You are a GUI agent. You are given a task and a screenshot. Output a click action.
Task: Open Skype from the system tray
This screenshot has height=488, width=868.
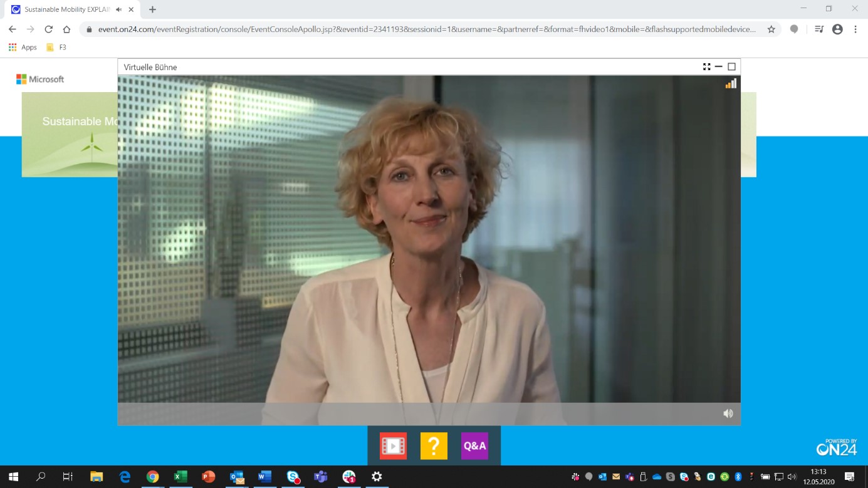click(683, 477)
